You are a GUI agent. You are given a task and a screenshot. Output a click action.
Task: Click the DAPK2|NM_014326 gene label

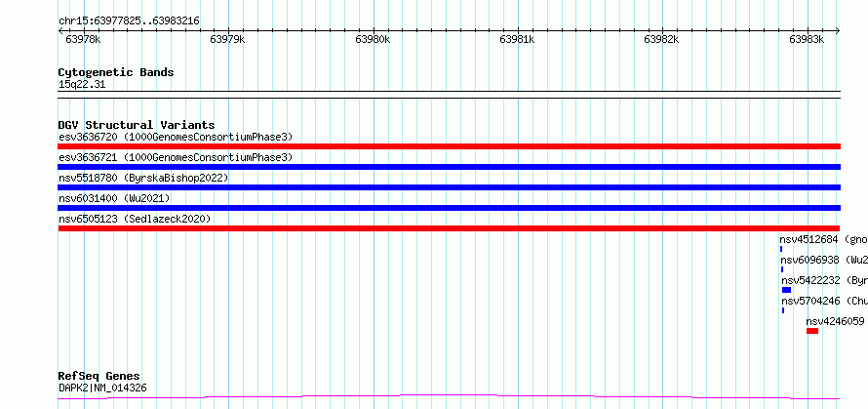[102, 388]
